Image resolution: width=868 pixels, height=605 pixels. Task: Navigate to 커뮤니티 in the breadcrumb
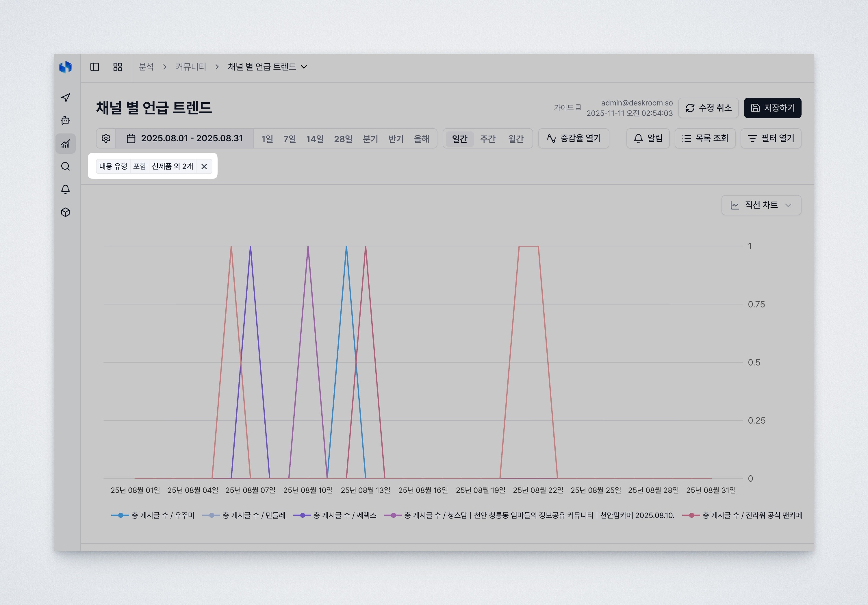click(190, 66)
